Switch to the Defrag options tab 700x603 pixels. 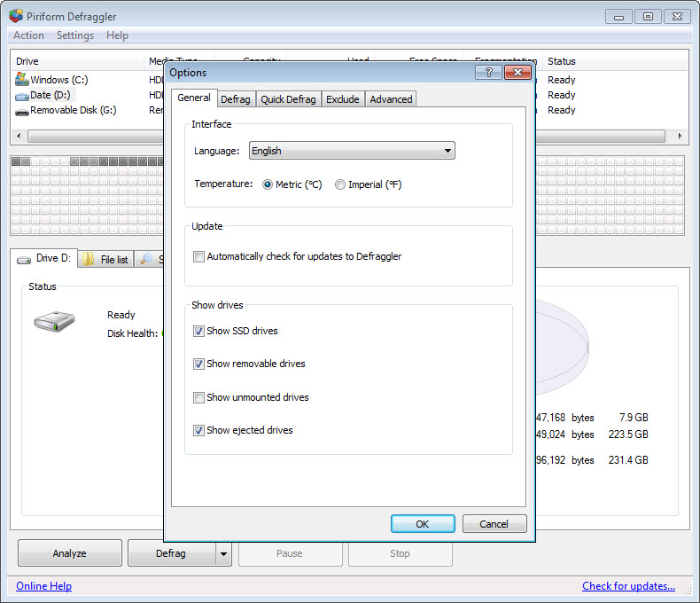tap(236, 99)
